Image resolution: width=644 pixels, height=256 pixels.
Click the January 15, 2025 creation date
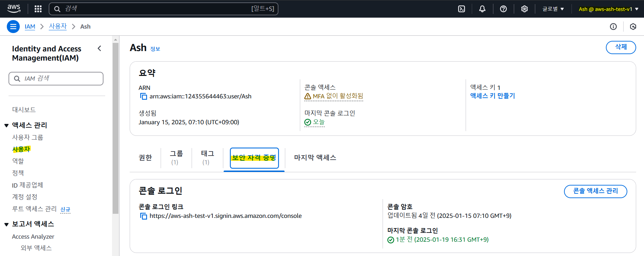click(189, 122)
